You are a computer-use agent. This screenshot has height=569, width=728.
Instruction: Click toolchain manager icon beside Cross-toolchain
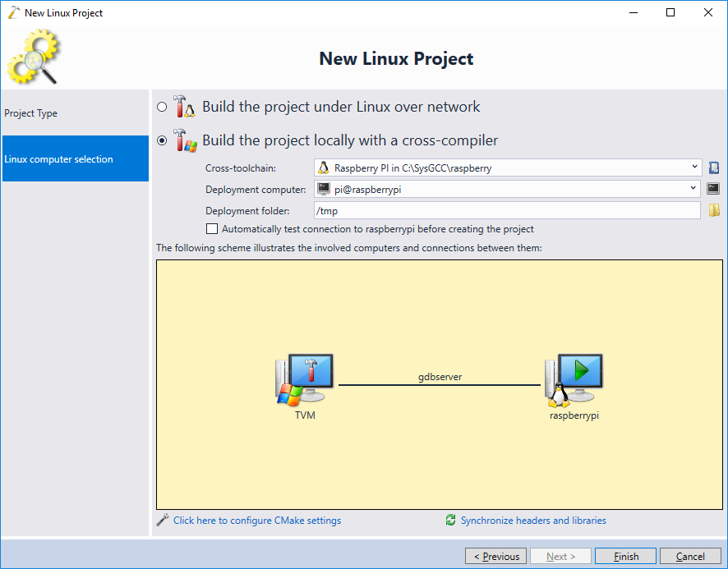tap(714, 167)
